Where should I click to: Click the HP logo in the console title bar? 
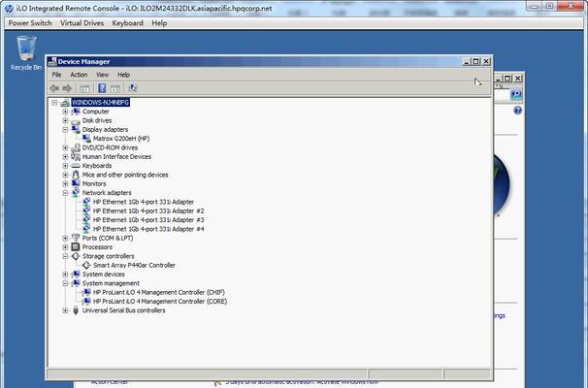9,9
